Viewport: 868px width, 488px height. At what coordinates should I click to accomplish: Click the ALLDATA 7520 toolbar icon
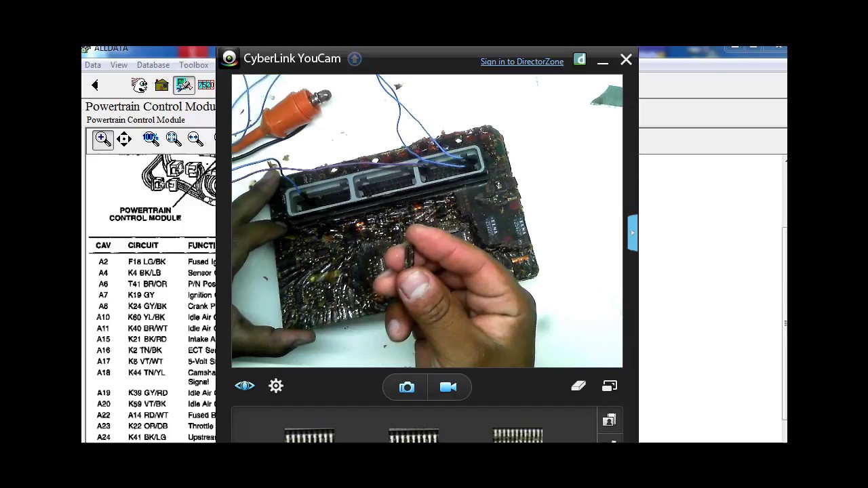click(x=206, y=85)
